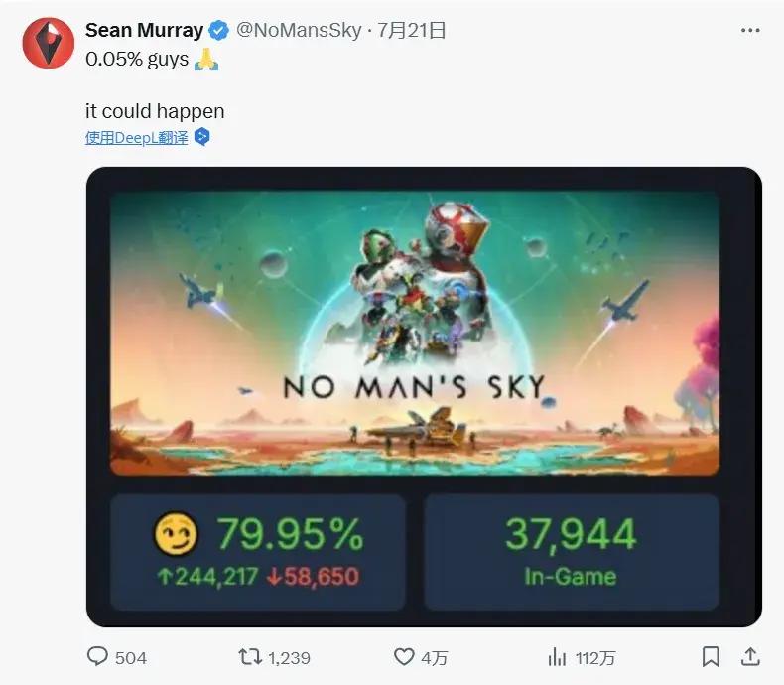784x685 pixels.
Task: Click the DeepL logo icon
Action: (201, 137)
